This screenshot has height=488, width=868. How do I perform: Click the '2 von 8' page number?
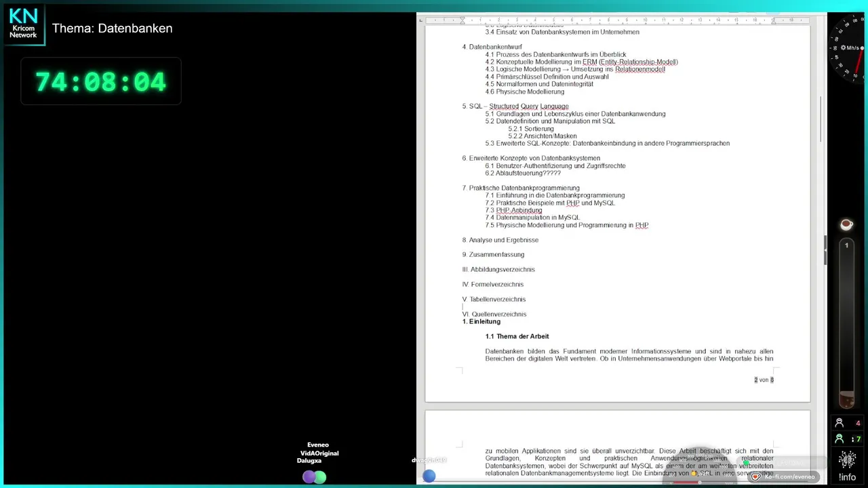pos(764,380)
